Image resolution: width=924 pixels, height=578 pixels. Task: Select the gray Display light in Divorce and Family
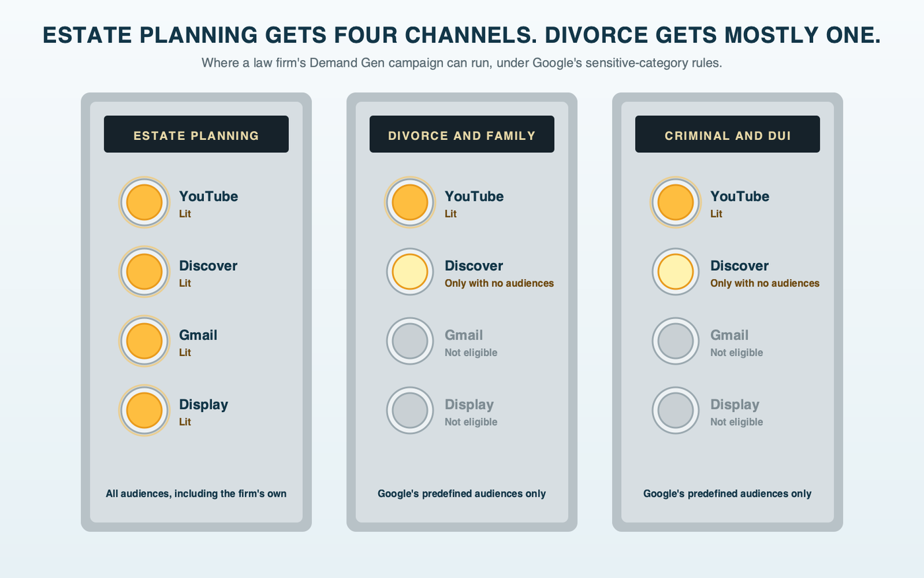(410, 410)
